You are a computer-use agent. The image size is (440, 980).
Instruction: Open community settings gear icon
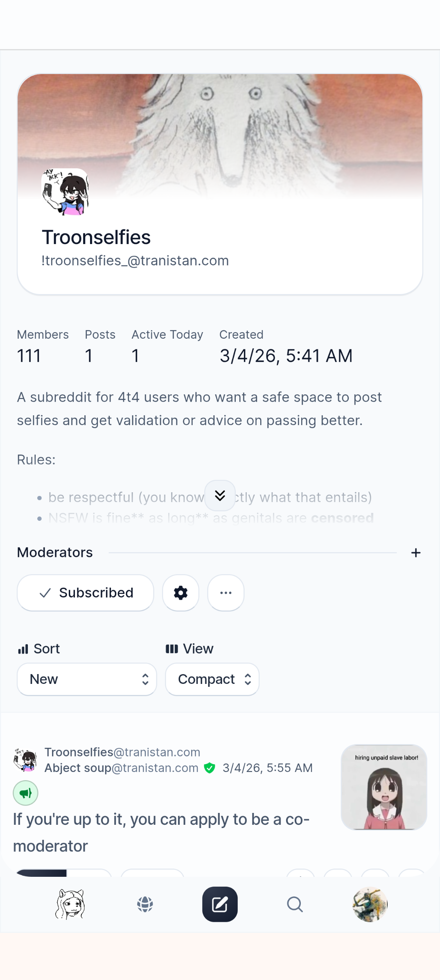181,593
